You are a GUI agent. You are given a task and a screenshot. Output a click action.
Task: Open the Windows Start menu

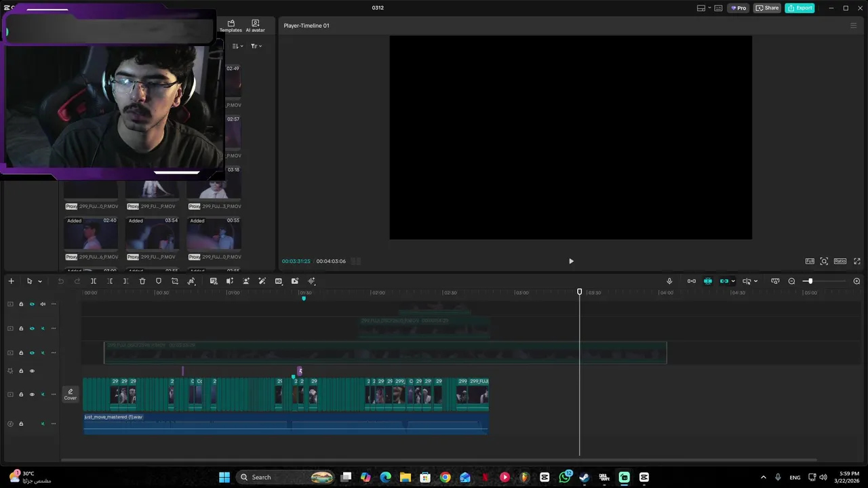[224, 477]
